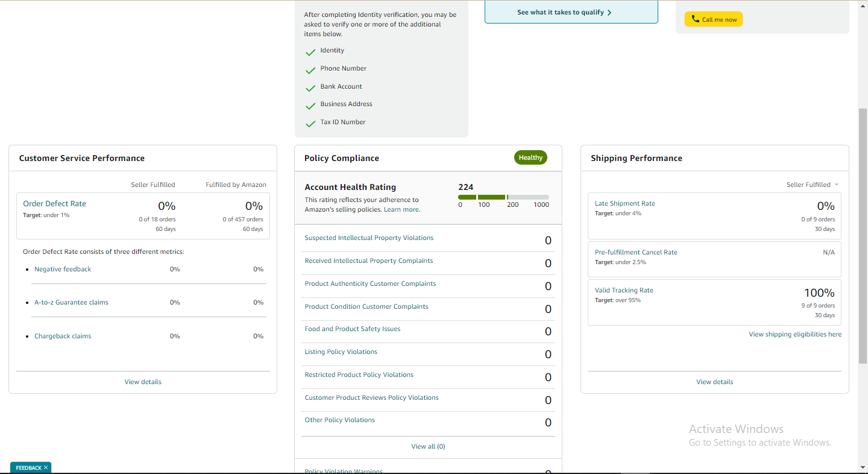Open the Order Defect Rate link

pos(54,204)
